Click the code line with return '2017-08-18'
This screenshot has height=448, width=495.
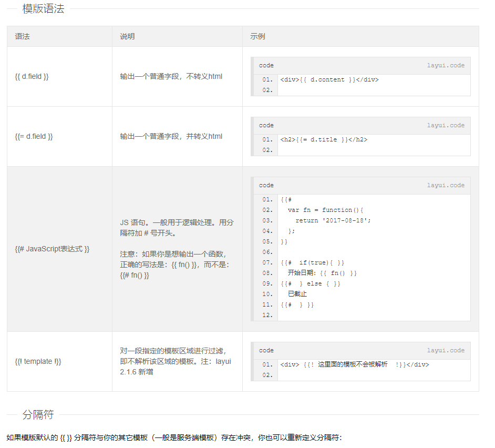333,221
